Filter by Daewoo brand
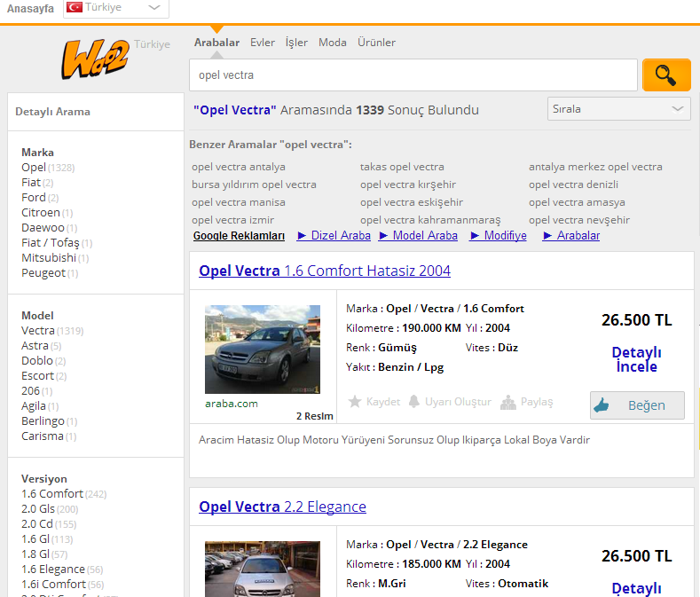This screenshot has width=700, height=597. click(x=43, y=228)
